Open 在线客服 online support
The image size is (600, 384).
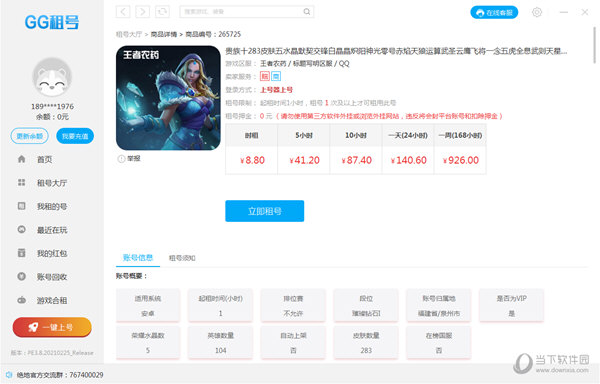tap(494, 12)
